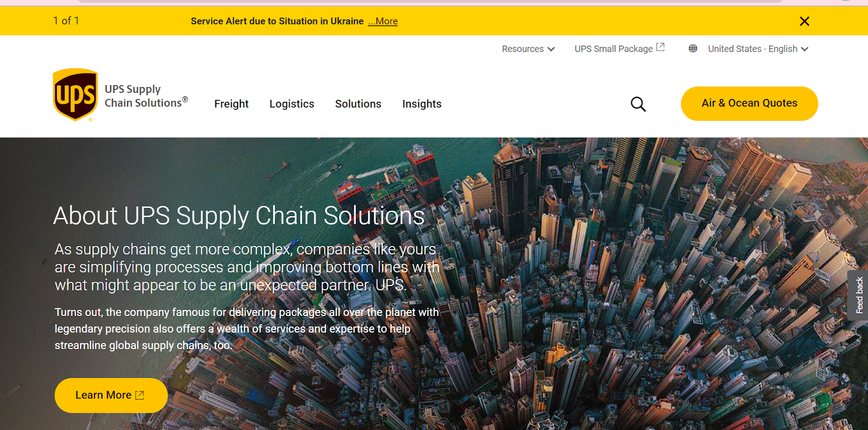
Task: Click the UPS Supply Chain Solutions wordmark
Action: [x=146, y=96]
